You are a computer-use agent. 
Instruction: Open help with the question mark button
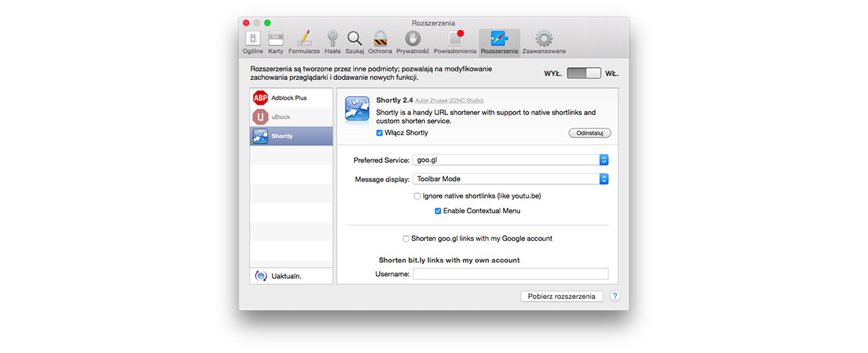(615, 297)
